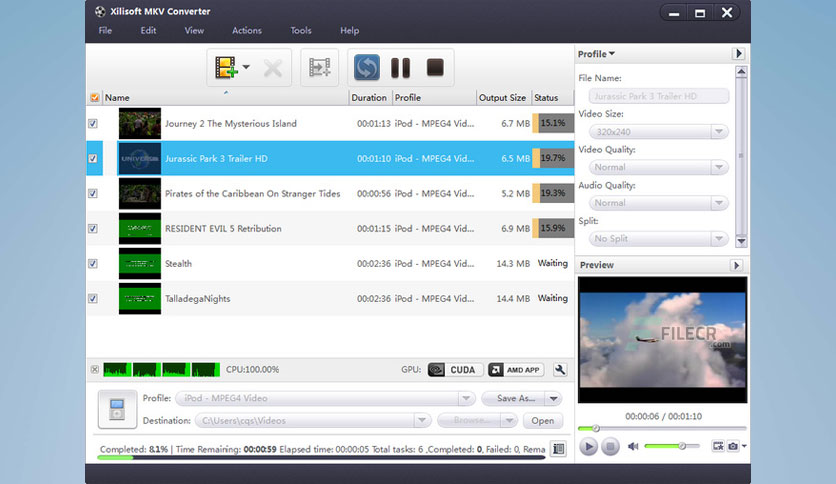Uncheck Jurassic Park 3 Trailer HD checkbox
The image size is (836, 484).
[93, 158]
